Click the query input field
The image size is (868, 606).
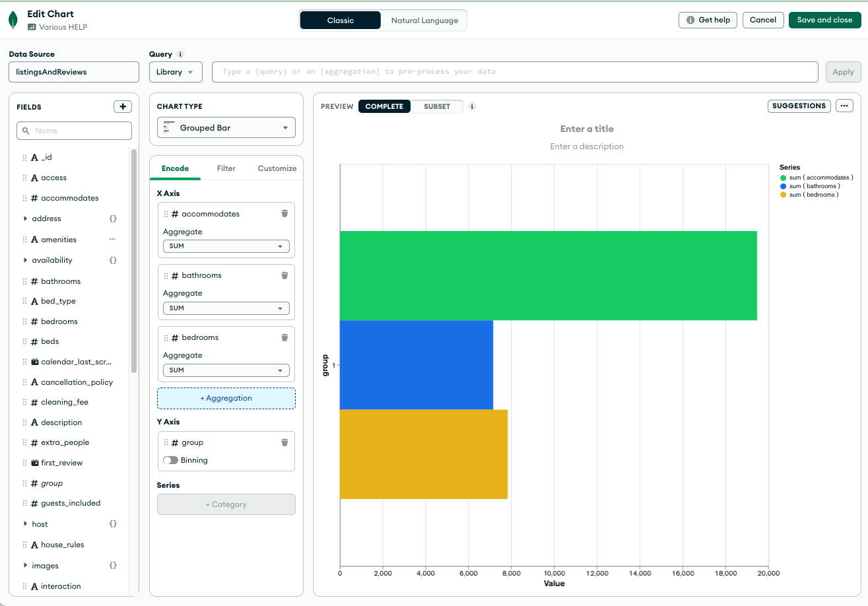(x=516, y=72)
